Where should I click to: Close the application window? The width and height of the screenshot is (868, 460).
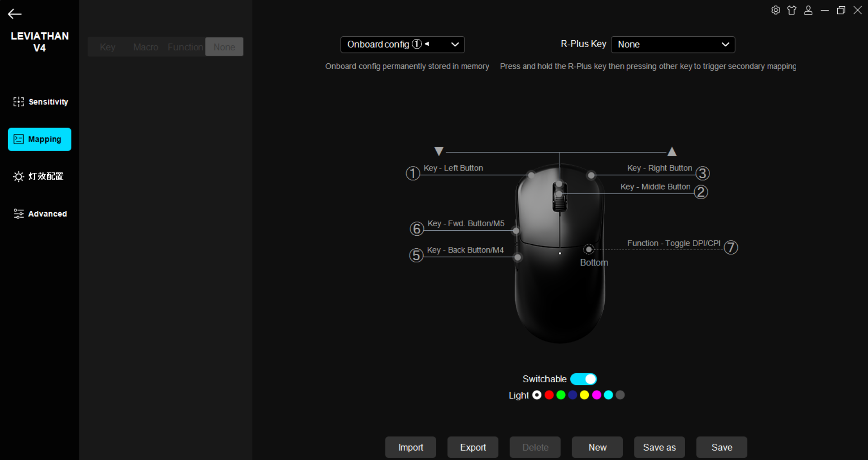858,10
